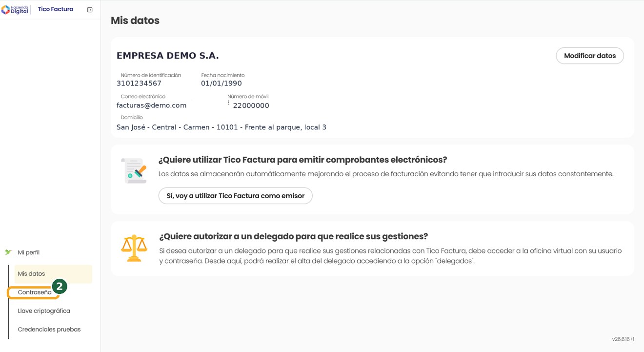Click the invoice document illustration icon
This screenshot has width=644, height=352.
(134, 171)
